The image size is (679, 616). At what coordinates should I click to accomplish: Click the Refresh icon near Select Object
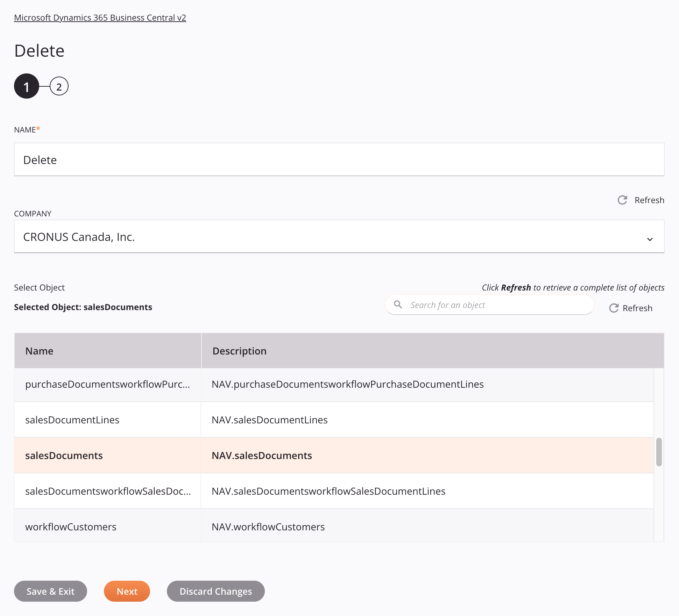613,308
